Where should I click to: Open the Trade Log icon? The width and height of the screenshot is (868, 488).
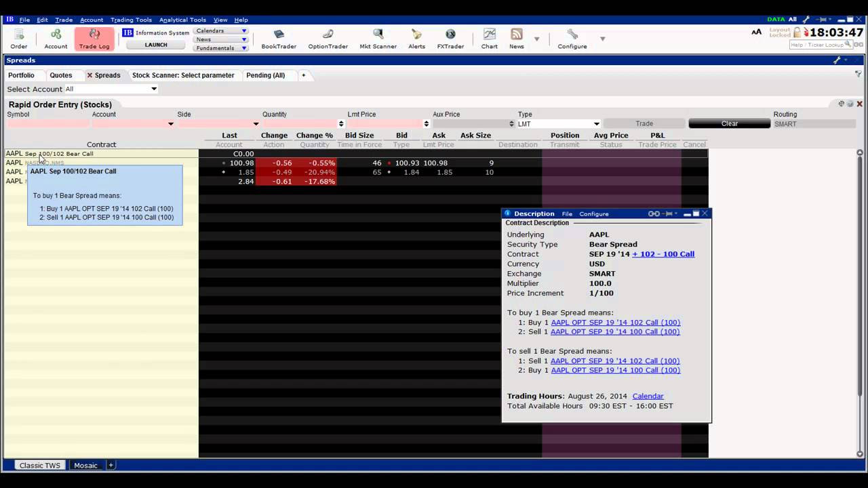coord(94,39)
